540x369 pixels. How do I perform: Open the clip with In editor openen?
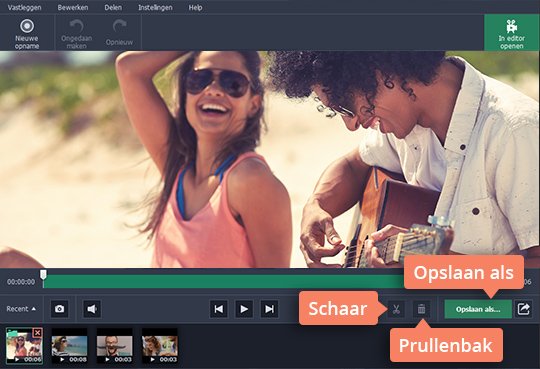pyautogui.click(x=511, y=33)
